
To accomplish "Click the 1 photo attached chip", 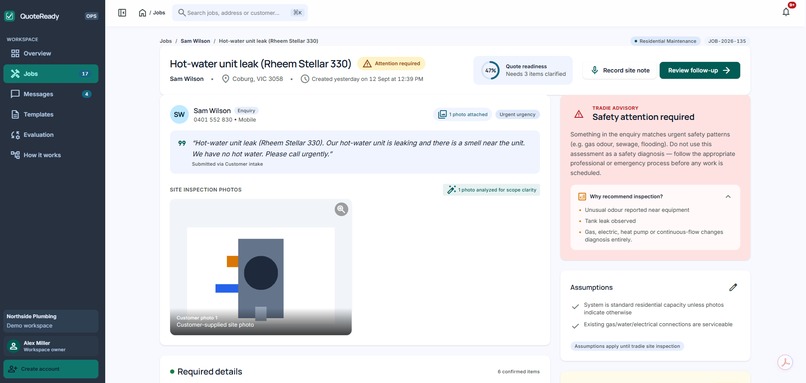I will [x=462, y=115].
